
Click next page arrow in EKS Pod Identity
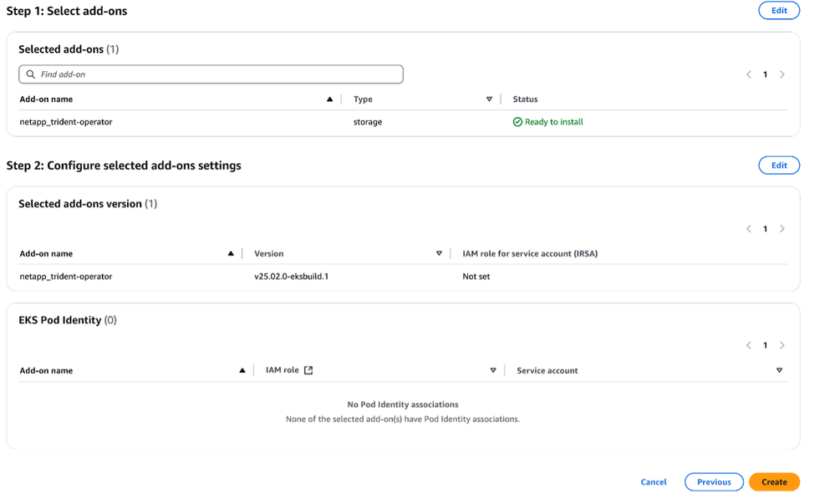point(782,345)
